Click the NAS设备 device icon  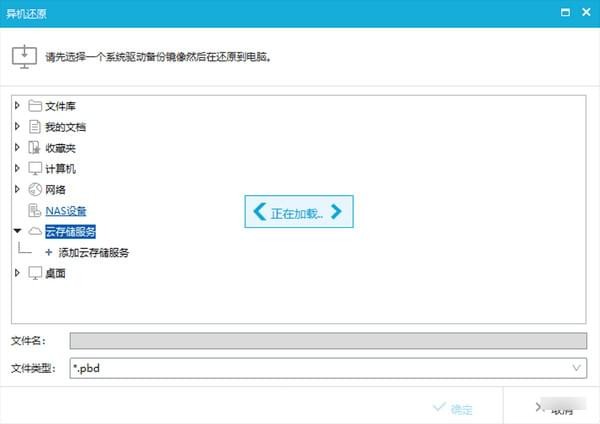point(34,210)
